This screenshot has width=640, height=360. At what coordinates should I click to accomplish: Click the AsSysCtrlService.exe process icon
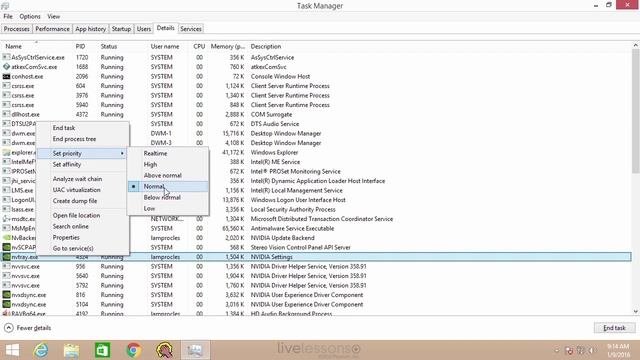(x=6, y=57)
